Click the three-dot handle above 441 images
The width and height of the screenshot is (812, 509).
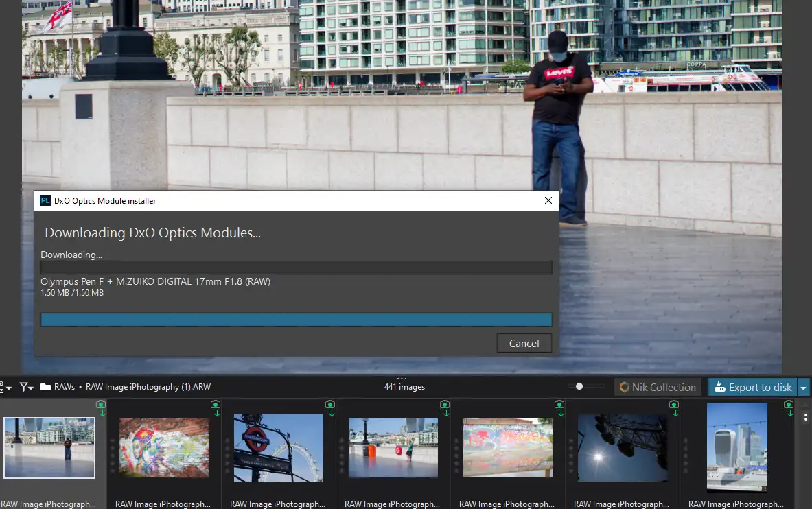[402, 379]
